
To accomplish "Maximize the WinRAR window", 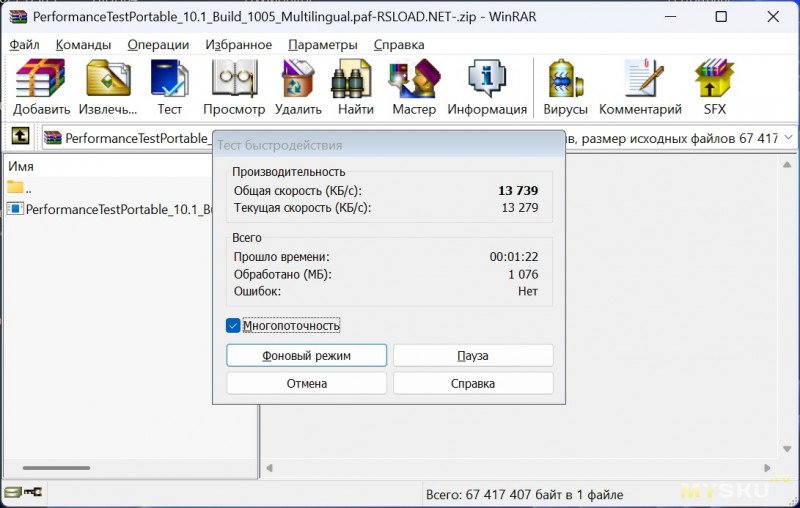I will pos(721,17).
